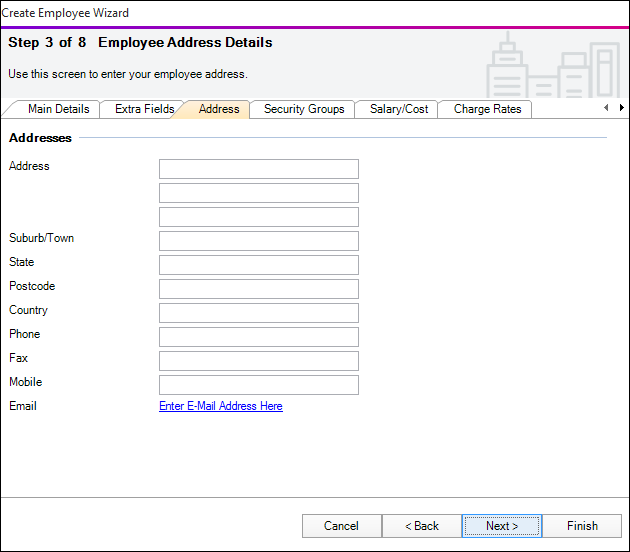Screen dimensions: 630x552
Task: Select the Address tab
Action: click(x=218, y=109)
